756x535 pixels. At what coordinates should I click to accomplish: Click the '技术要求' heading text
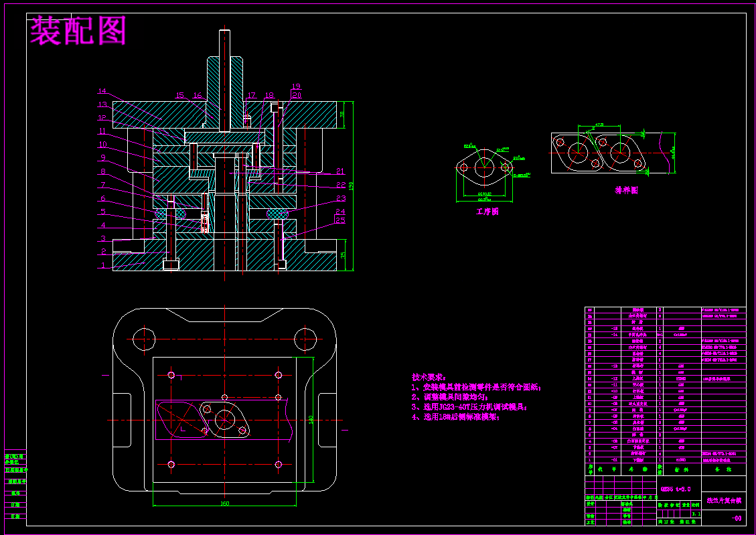(x=429, y=376)
